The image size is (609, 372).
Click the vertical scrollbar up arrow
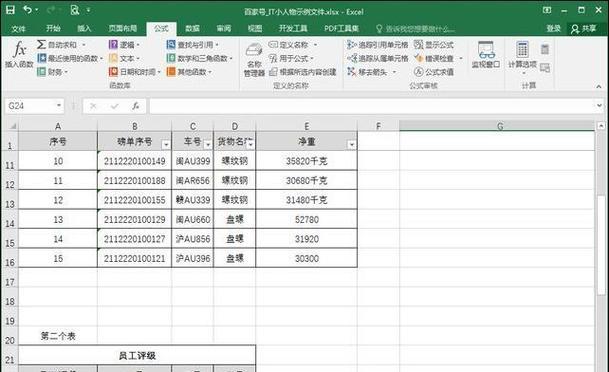[x=601, y=126]
